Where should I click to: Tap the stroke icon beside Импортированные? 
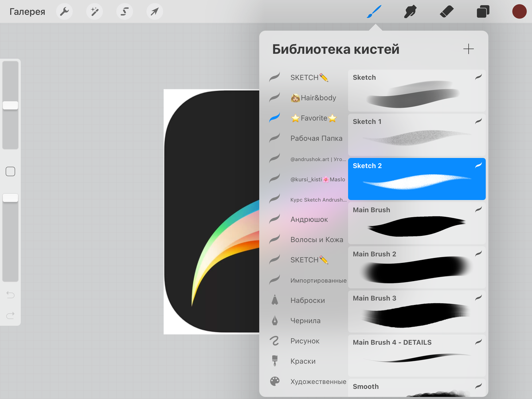click(275, 280)
